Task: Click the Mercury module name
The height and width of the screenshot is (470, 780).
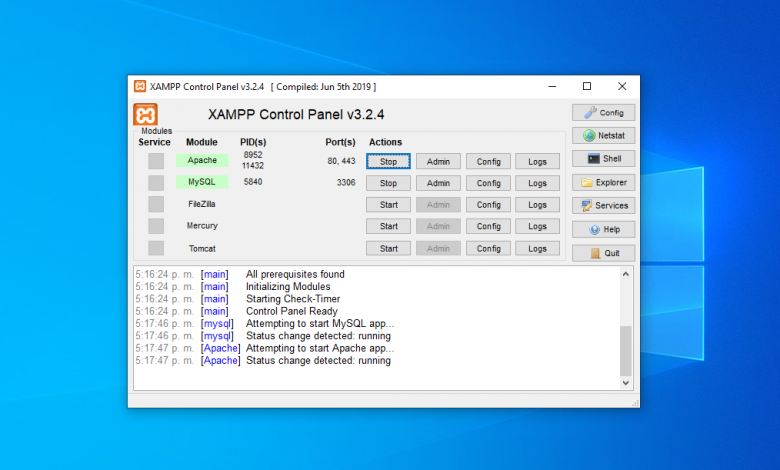Action: (x=202, y=225)
